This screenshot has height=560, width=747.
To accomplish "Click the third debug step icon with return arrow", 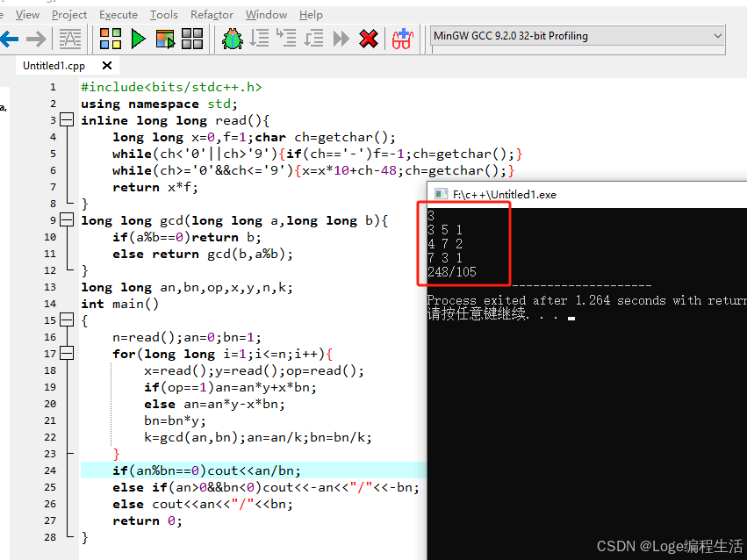I will (314, 38).
